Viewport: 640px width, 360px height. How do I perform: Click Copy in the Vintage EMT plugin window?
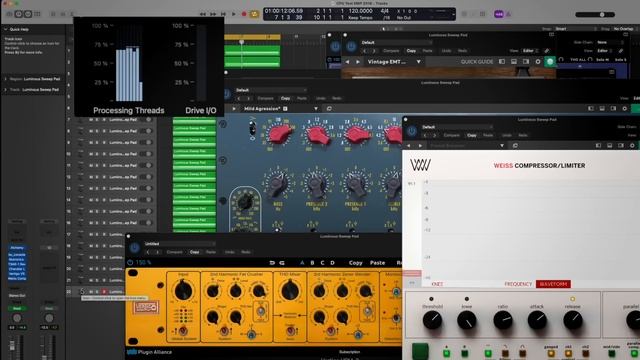point(411,51)
